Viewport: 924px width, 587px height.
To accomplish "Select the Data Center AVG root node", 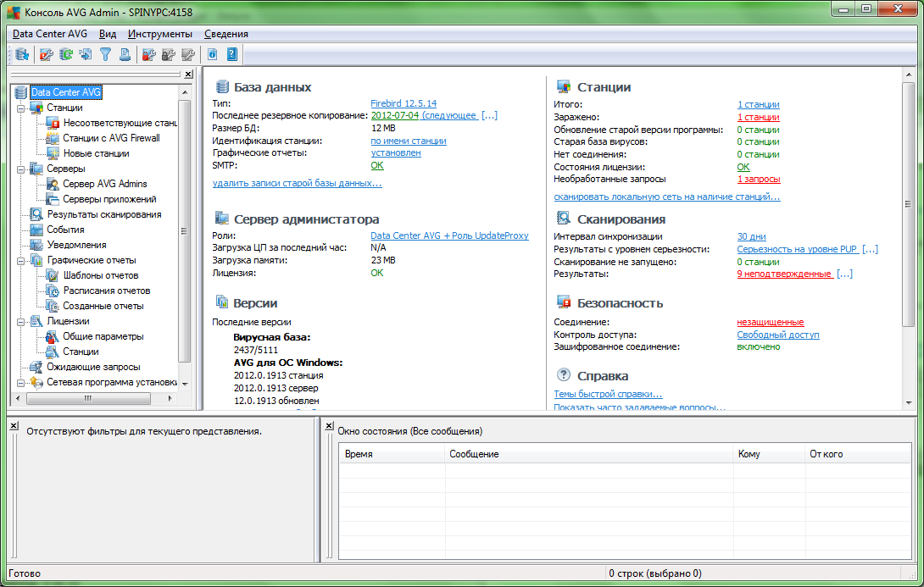I will [x=66, y=91].
